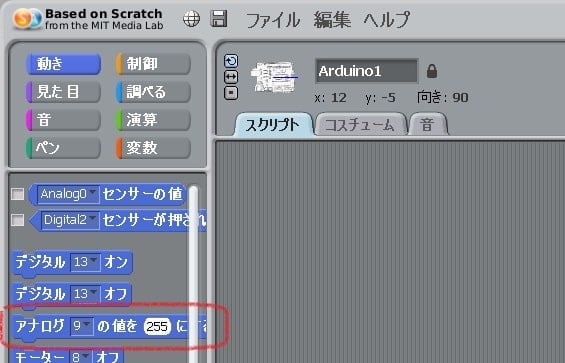The image size is (565, 363).
Task: Select the 'no rotation' style button
Action: [x=231, y=93]
